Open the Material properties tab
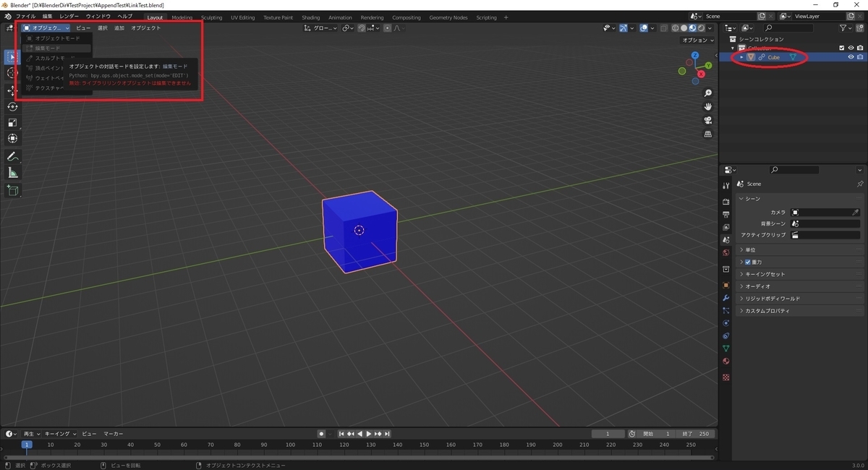Viewport: 868px width, 470px height. coord(726,362)
